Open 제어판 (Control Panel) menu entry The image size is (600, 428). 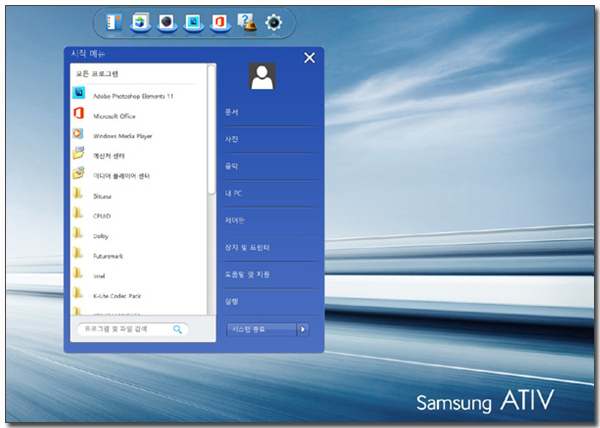[269, 221]
